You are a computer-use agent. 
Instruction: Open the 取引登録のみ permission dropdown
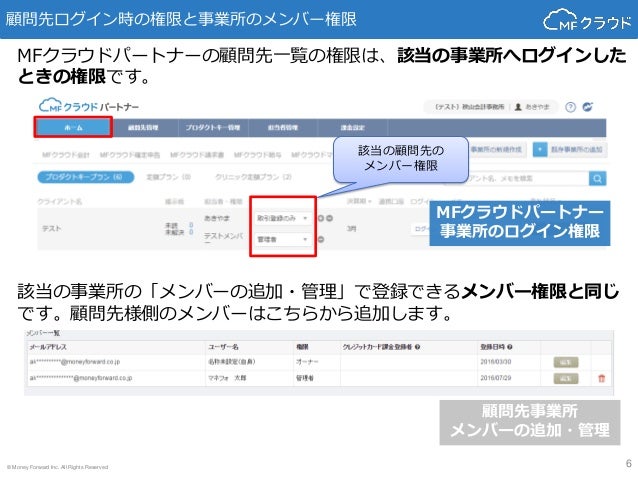(x=283, y=218)
